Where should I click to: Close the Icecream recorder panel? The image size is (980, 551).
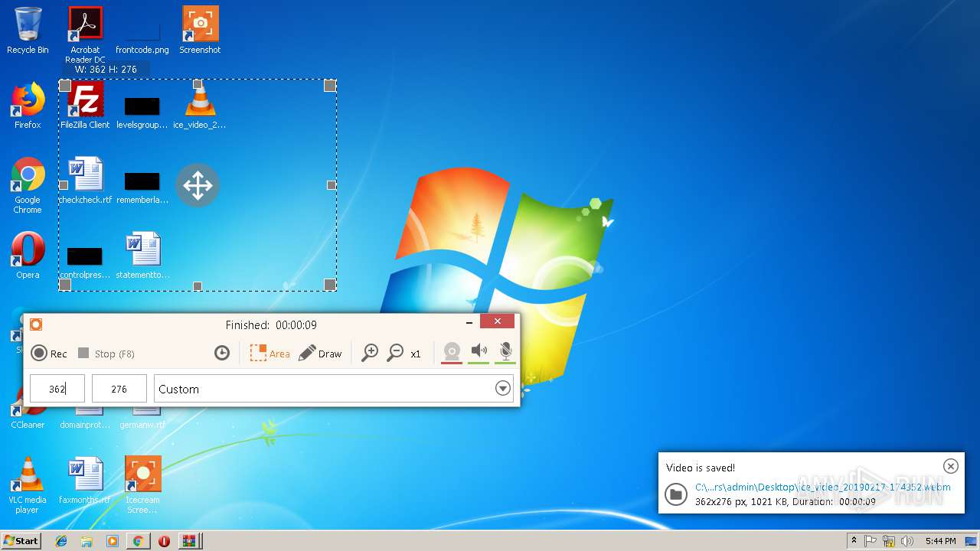click(498, 321)
